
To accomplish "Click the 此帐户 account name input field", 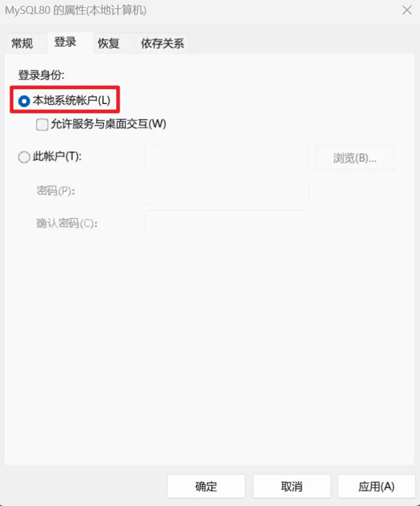I will [226, 158].
